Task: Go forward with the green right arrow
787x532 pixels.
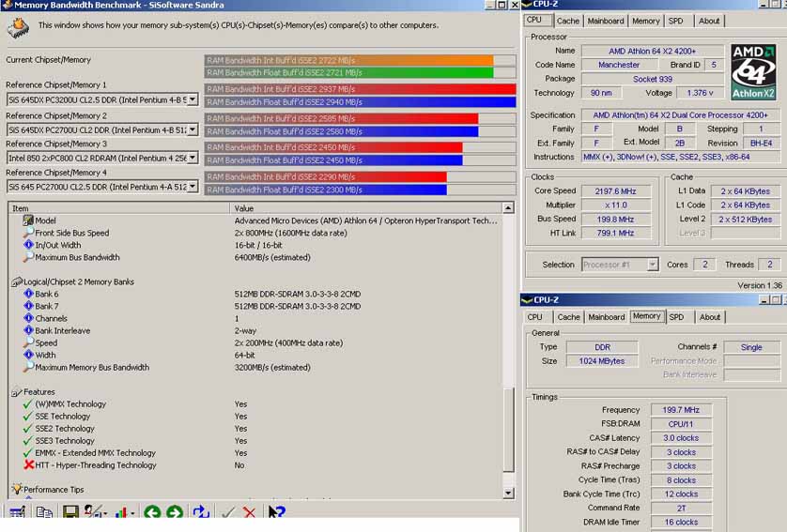Action: coord(175,512)
